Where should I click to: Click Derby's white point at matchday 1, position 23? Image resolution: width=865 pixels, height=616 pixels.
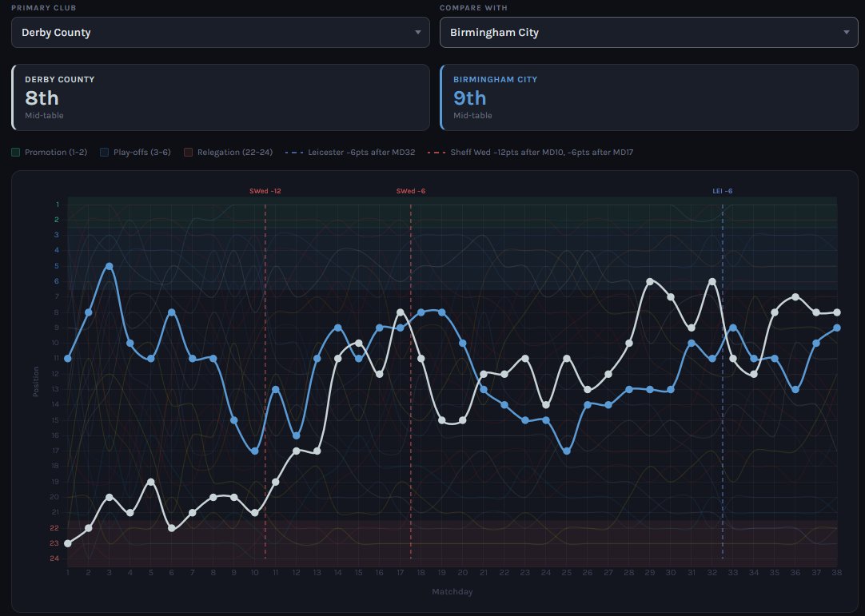pyautogui.click(x=68, y=544)
